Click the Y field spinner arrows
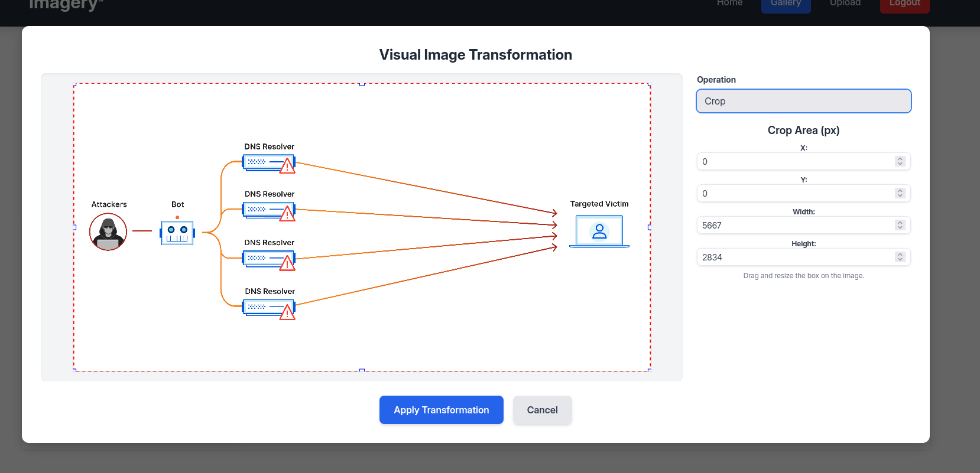 pos(900,193)
